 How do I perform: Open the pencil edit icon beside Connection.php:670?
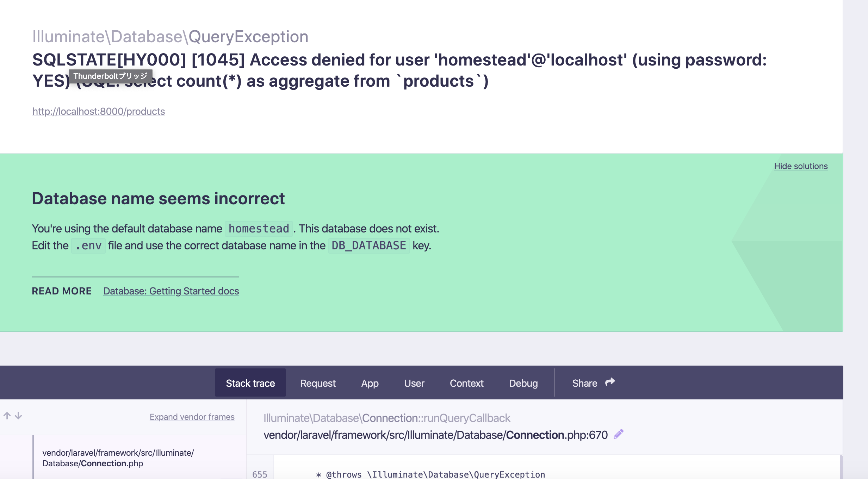(618, 434)
